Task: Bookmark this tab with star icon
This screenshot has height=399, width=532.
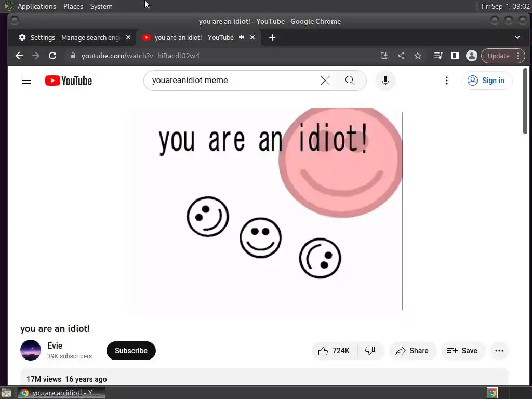Action: coord(418,56)
